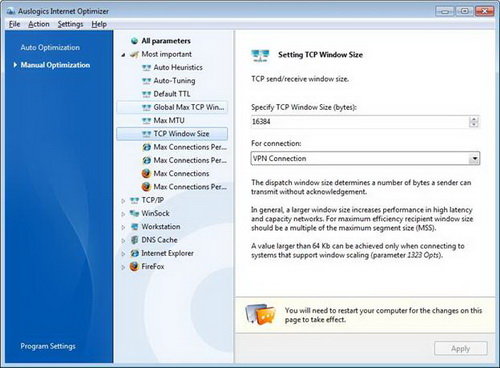The image size is (500, 368).
Task: Select Workstation tree item label
Action: pyautogui.click(x=161, y=227)
